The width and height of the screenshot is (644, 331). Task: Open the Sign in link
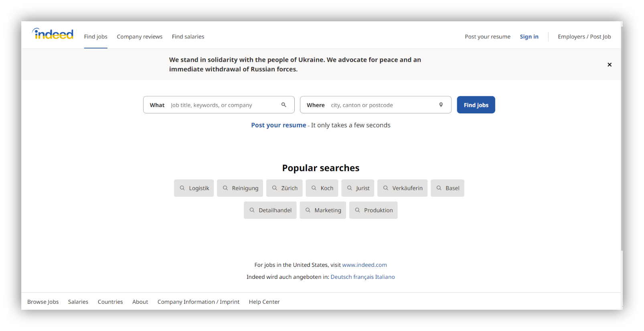529,36
